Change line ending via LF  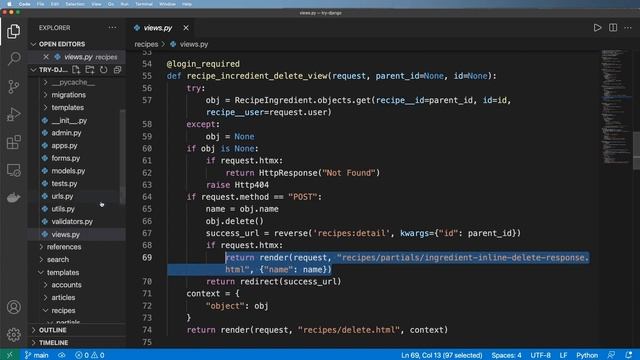[563, 355]
